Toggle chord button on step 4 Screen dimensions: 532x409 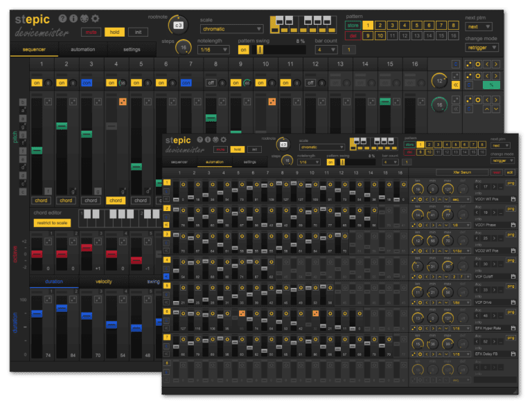(x=116, y=201)
